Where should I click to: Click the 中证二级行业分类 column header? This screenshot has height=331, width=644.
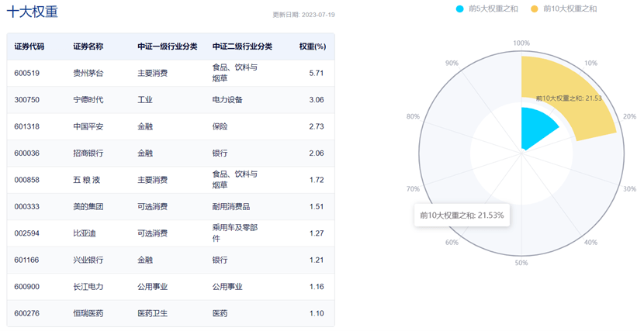242,47
